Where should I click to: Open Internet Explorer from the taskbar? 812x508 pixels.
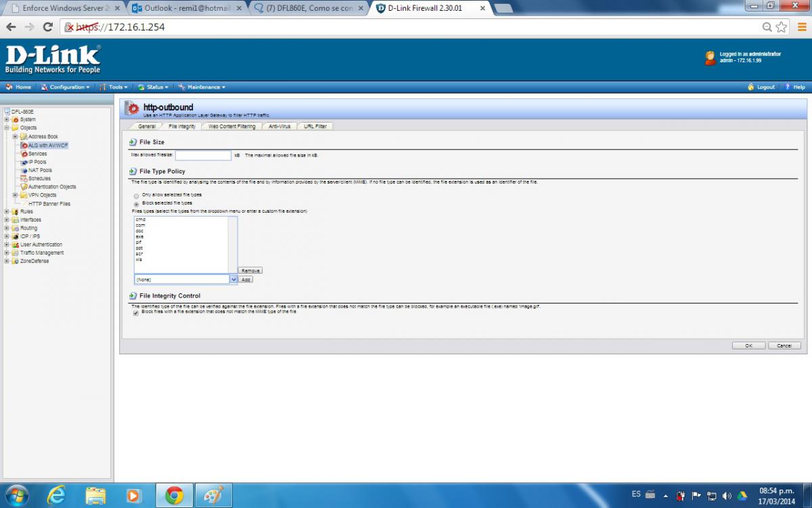pyautogui.click(x=57, y=496)
